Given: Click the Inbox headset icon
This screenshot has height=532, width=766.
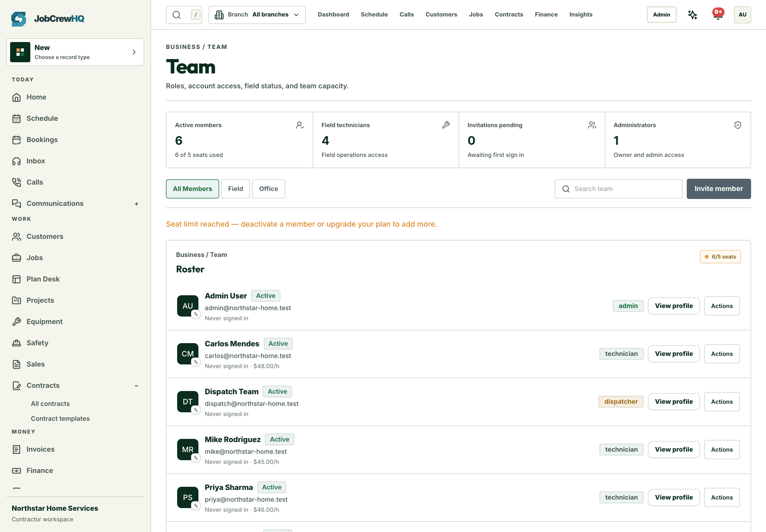Looking at the screenshot, I should (x=16, y=161).
